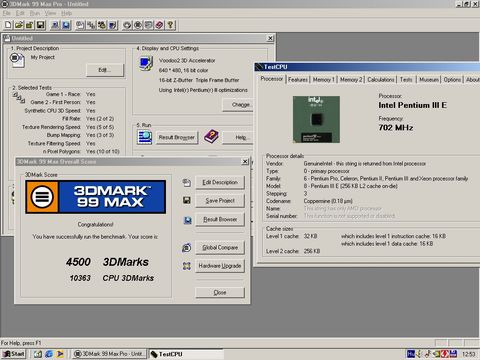The width and height of the screenshot is (480, 360).
Task: Click the 12:53 clock in the system tray
Action: coord(469,354)
